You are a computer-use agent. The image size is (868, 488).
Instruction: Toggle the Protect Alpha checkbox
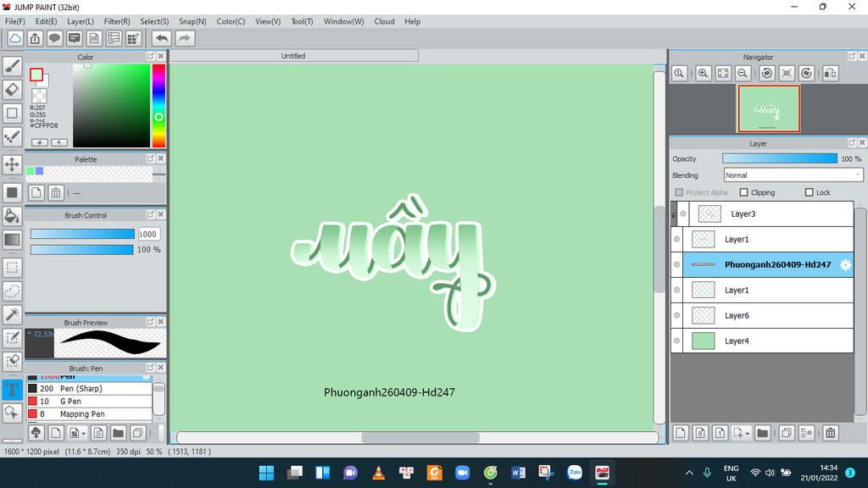(x=679, y=192)
